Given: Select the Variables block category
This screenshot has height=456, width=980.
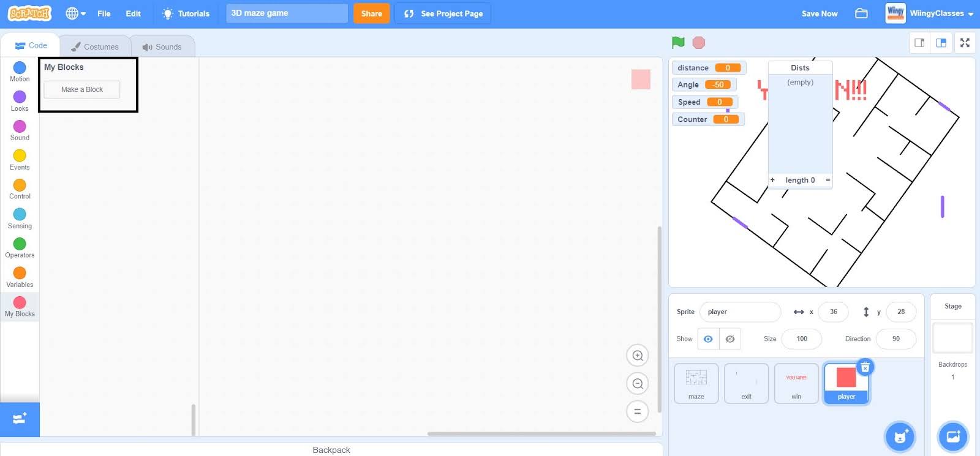Looking at the screenshot, I should (x=20, y=277).
